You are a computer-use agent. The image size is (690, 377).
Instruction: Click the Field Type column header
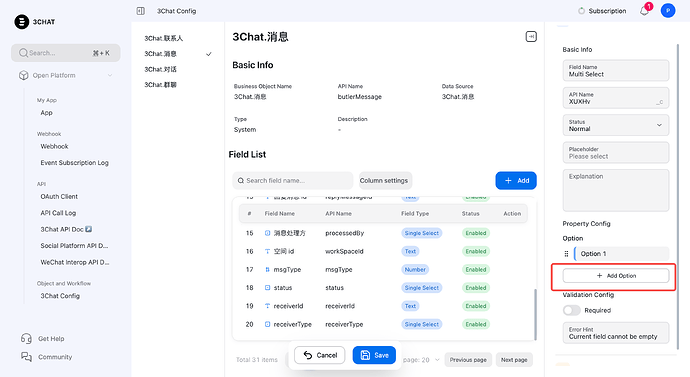click(x=415, y=213)
